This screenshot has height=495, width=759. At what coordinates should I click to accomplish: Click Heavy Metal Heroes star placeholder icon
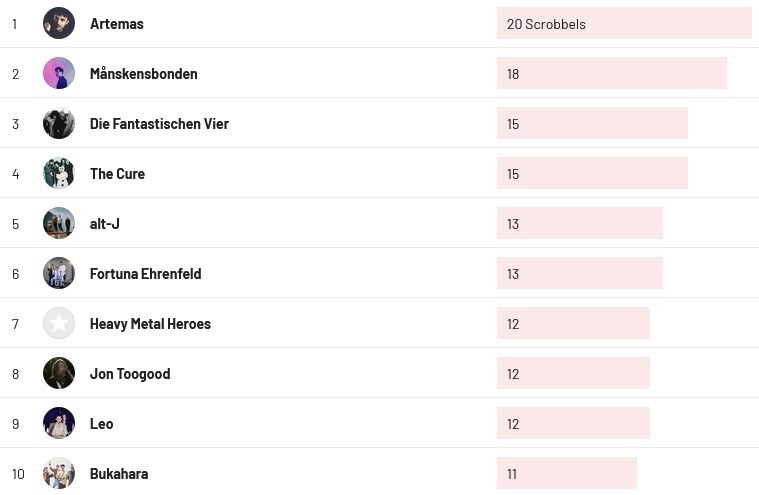[x=59, y=323]
